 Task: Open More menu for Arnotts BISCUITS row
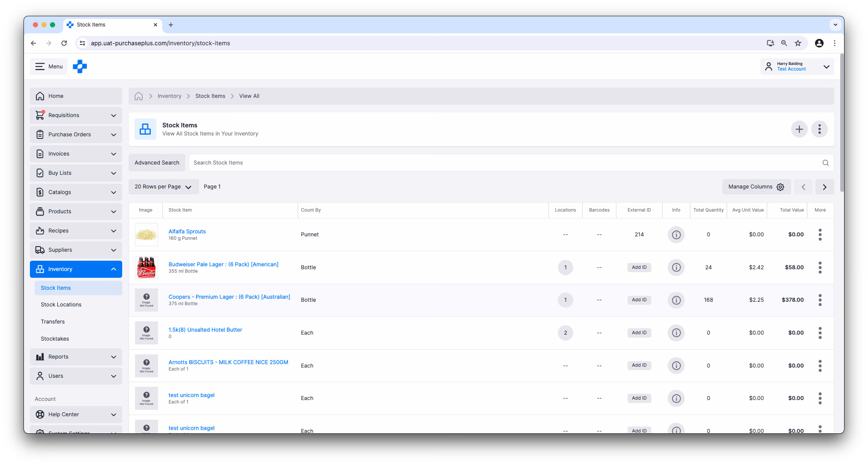[x=820, y=365]
